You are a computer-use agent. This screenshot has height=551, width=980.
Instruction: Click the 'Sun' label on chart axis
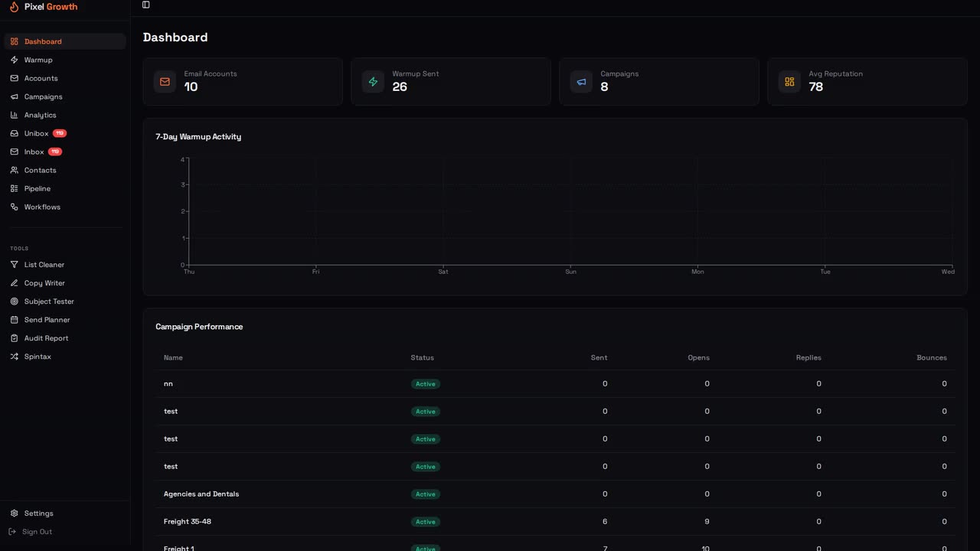click(570, 272)
